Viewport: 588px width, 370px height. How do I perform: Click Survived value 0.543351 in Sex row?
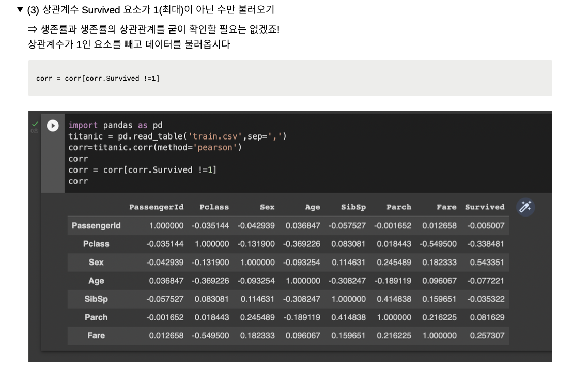click(487, 263)
